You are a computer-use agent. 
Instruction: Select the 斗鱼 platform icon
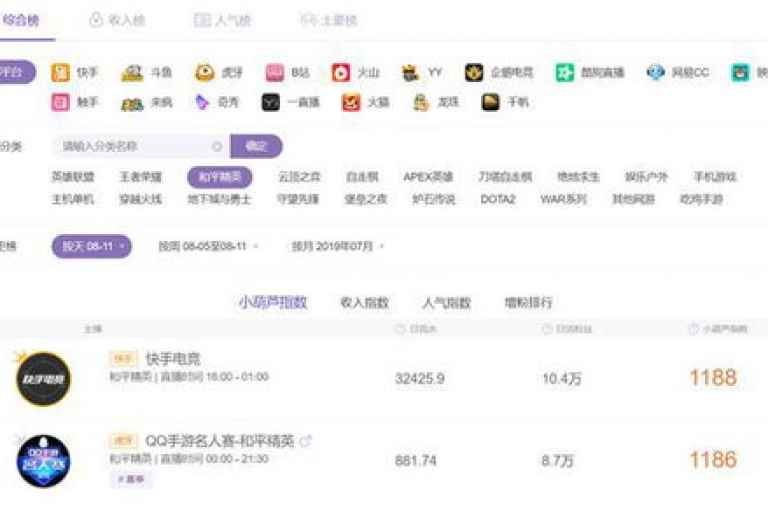132,73
